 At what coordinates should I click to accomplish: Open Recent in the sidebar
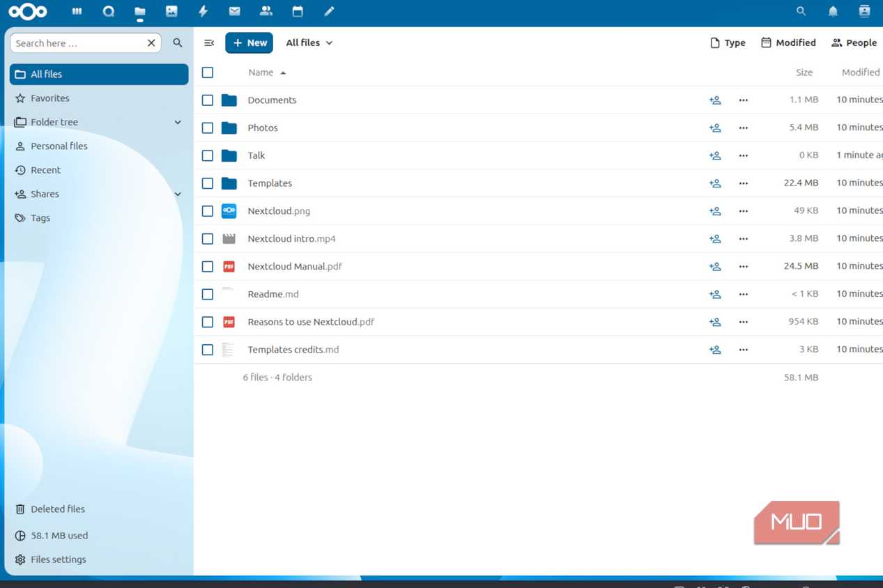point(99,170)
